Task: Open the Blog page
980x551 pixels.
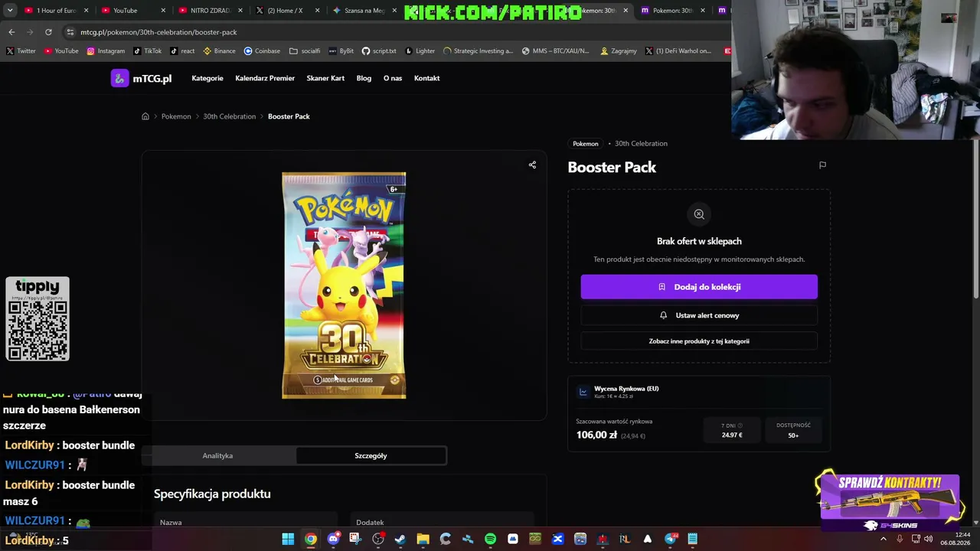Action: pyautogui.click(x=364, y=78)
